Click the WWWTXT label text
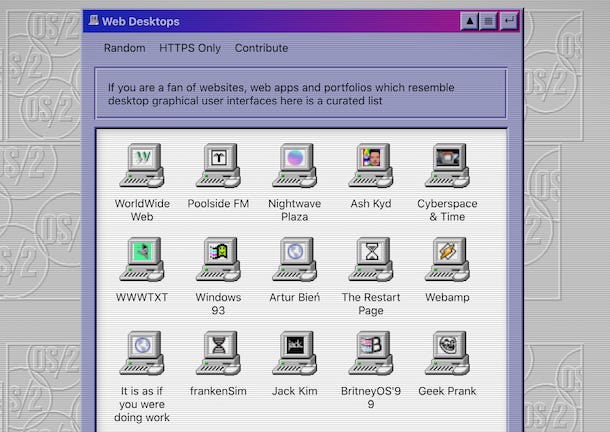610x432 pixels. click(142, 297)
